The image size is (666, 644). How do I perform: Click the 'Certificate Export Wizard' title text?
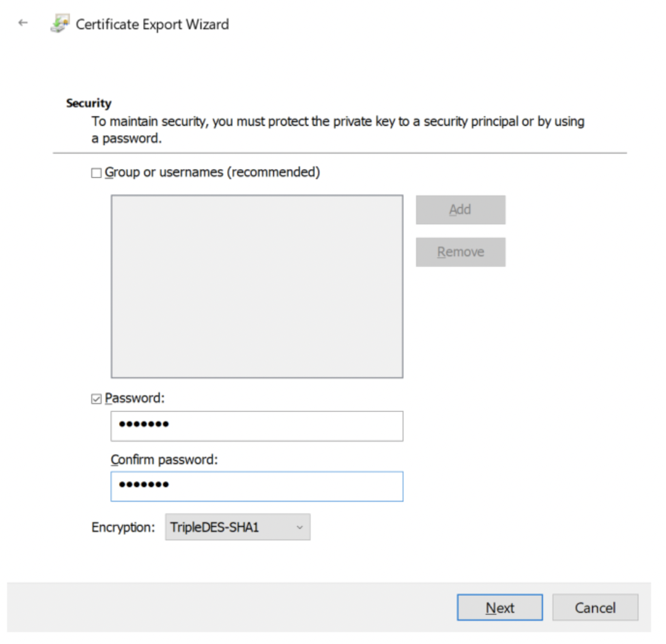(x=152, y=24)
